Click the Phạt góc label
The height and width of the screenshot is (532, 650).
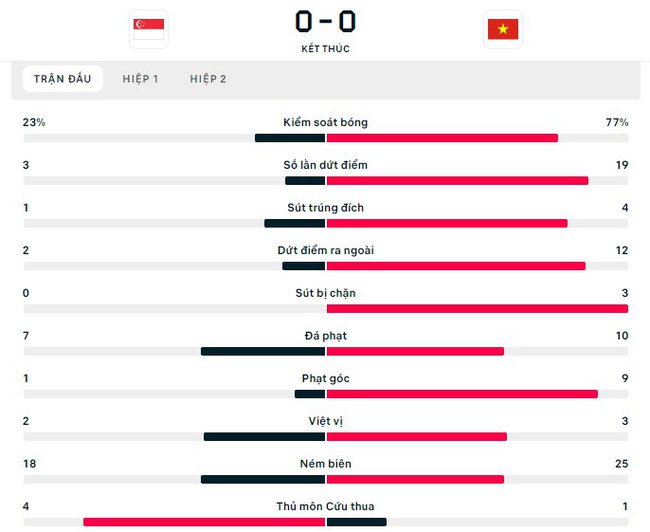pyautogui.click(x=325, y=379)
